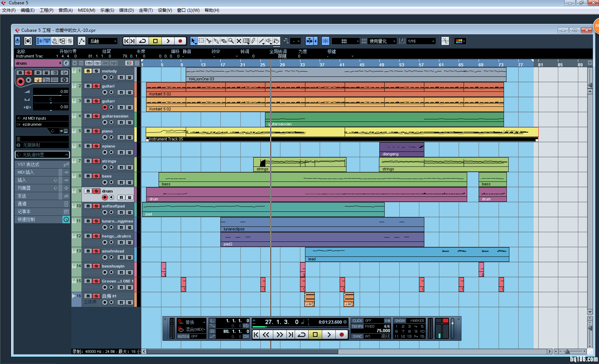
Task: Select the Zoom magnifier tool
Action: [231, 41]
